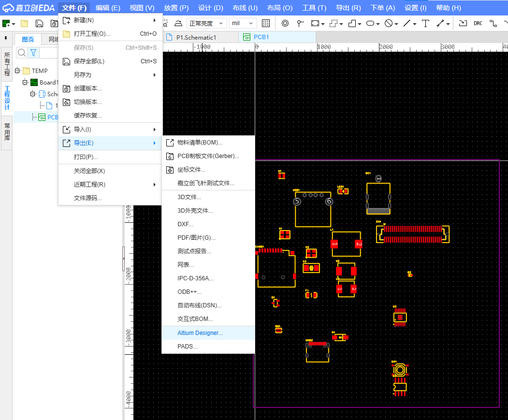508x420 pixels.
Task: Click the grid display icon in toolbar
Action: click(x=266, y=23)
